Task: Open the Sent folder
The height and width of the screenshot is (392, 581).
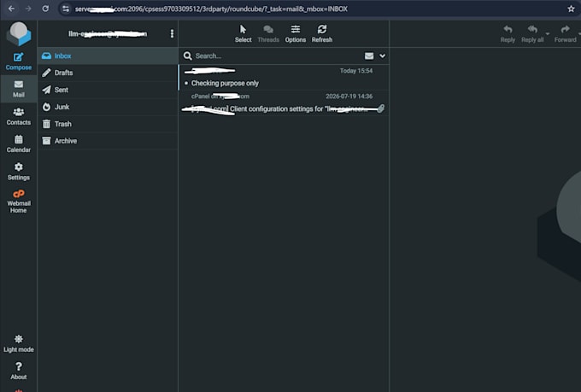Action: [x=108, y=90]
